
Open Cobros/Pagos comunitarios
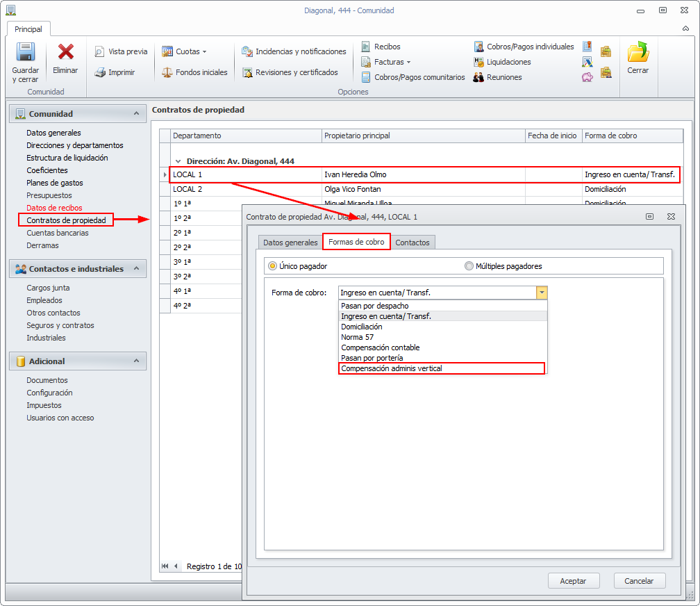pyautogui.click(x=413, y=77)
